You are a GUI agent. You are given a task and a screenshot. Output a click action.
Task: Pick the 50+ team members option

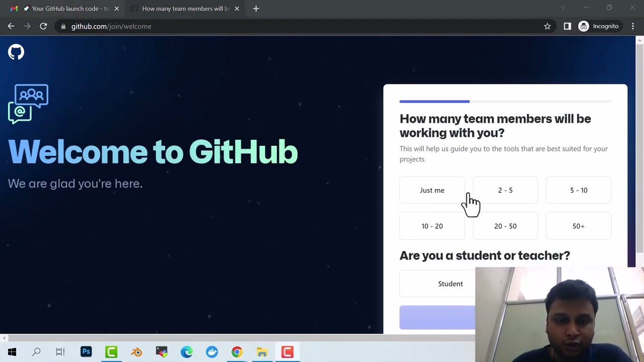(579, 226)
